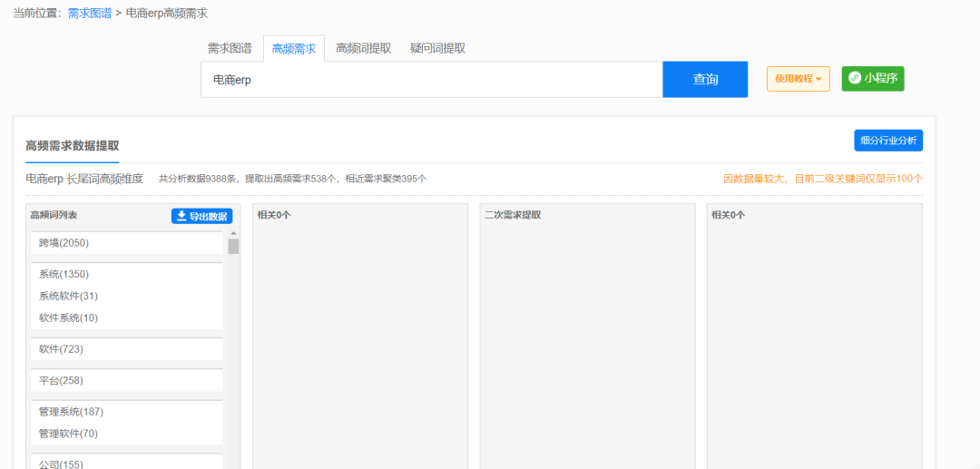Image resolution: width=980 pixels, height=469 pixels.
Task: Select the 高频需求 tab
Action: tap(294, 49)
